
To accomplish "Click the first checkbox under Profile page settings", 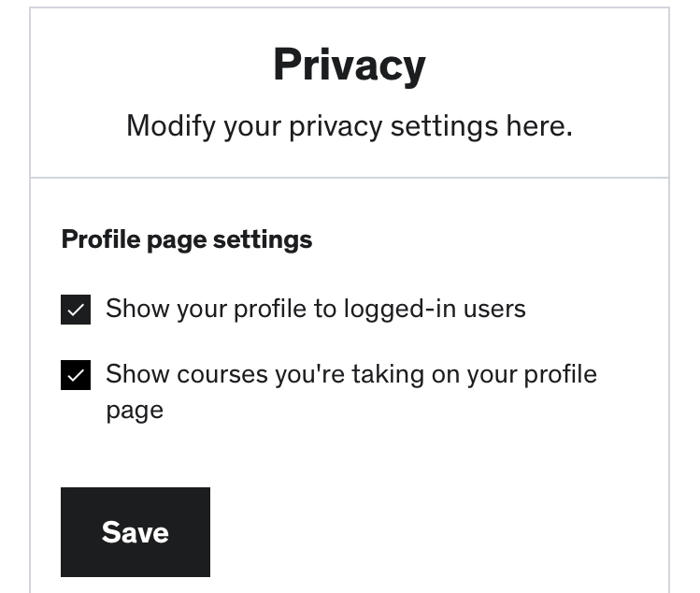I will tap(76, 309).
